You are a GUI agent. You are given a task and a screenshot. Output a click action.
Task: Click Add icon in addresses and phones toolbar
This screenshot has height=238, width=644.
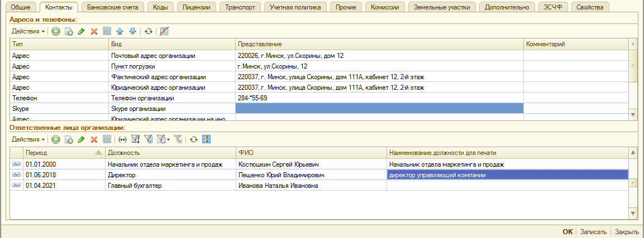point(56,32)
